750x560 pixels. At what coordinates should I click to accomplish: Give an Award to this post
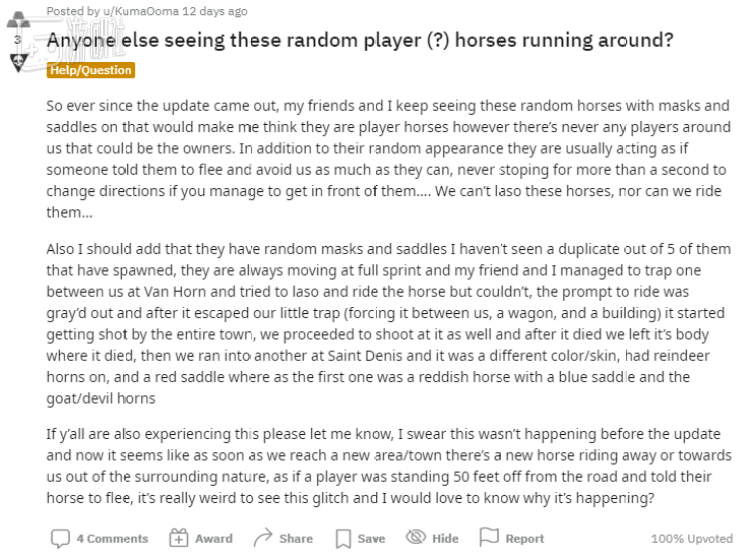pyautogui.click(x=213, y=539)
